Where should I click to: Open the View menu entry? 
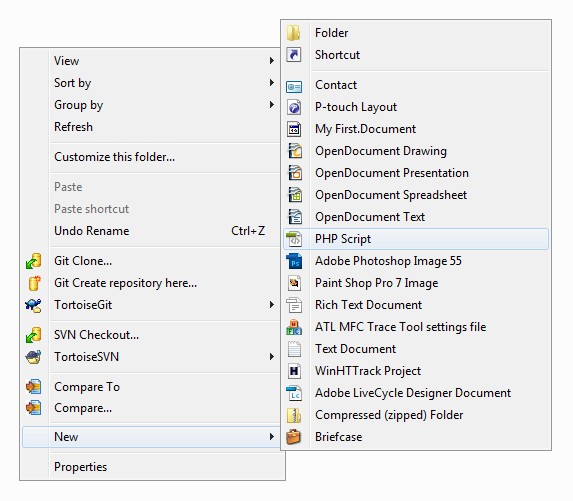[152, 61]
